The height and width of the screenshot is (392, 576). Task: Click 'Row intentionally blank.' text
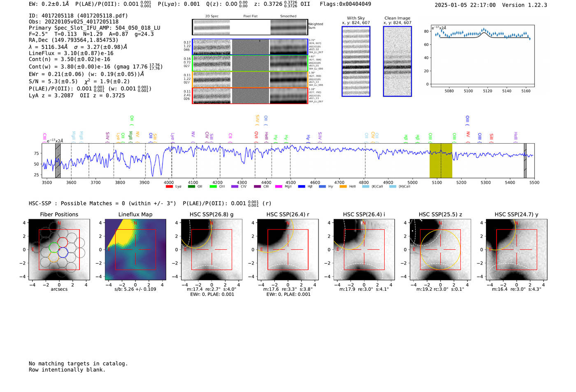click(x=67, y=370)
